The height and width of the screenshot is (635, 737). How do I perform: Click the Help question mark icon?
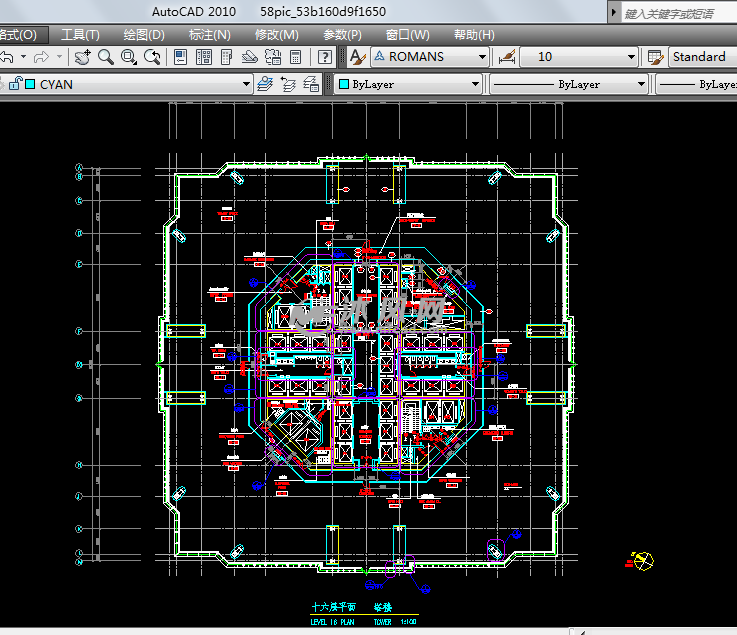tap(325, 57)
